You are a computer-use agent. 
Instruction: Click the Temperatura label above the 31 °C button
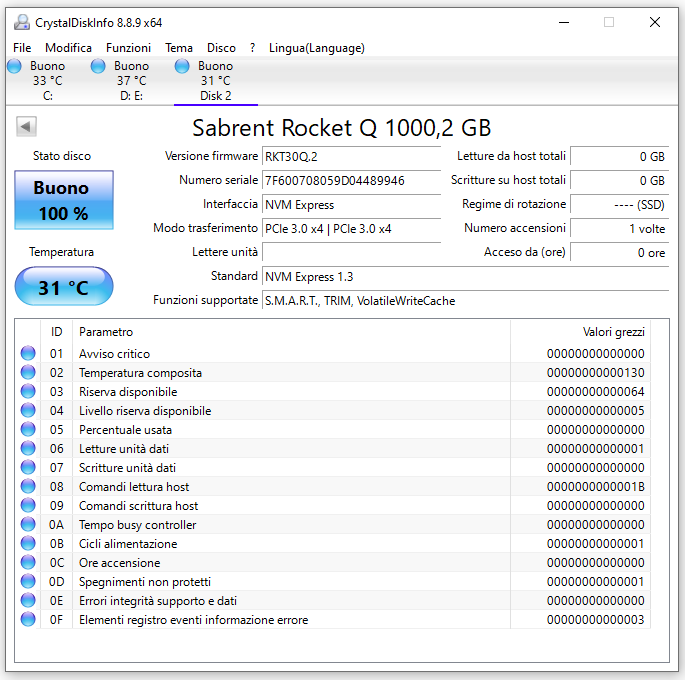[x=62, y=252]
